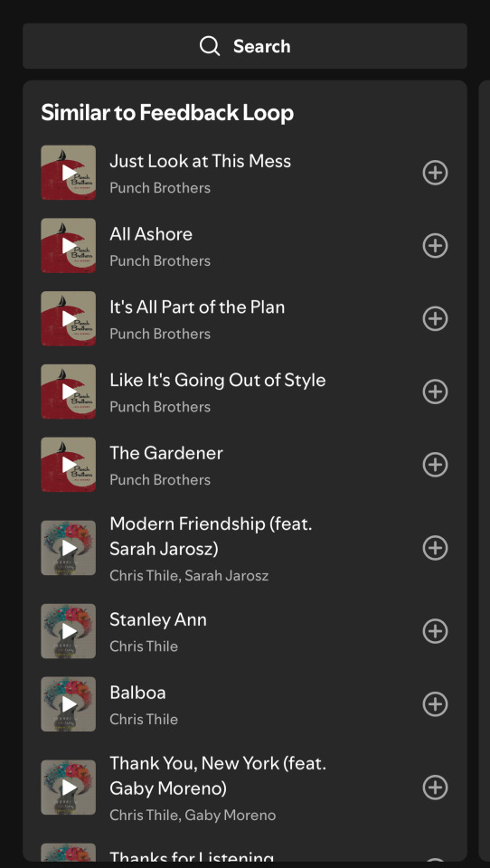Viewport: 490px width, 868px height.
Task: Open Modern Friendship song title
Action: [x=211, y=536]
